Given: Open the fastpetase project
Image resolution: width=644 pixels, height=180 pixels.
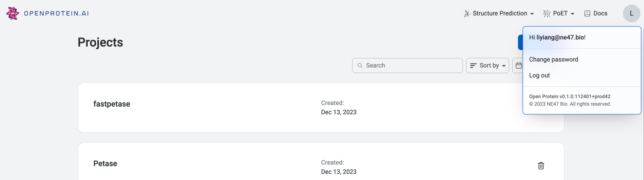Looking at the screenshot, I should 112,104.
